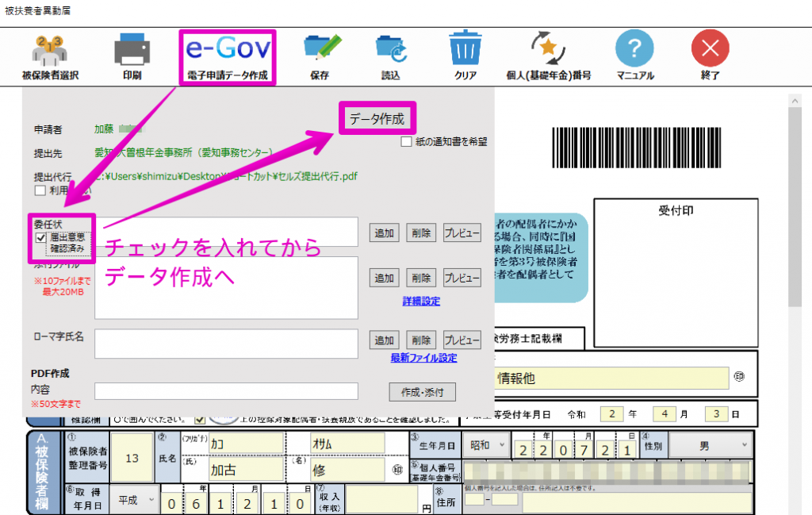Click the 終了 red X icon
Screen dimensions: 812x515
pos(710,56)
